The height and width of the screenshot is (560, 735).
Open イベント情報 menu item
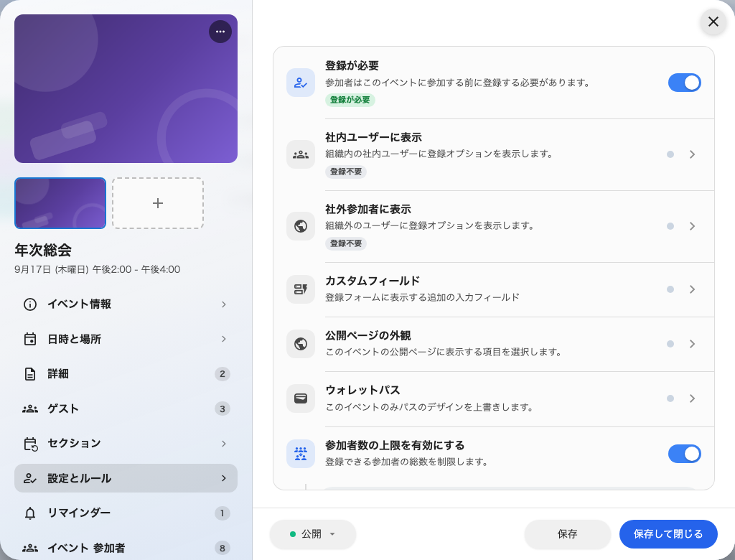click(x=126, y=304)
